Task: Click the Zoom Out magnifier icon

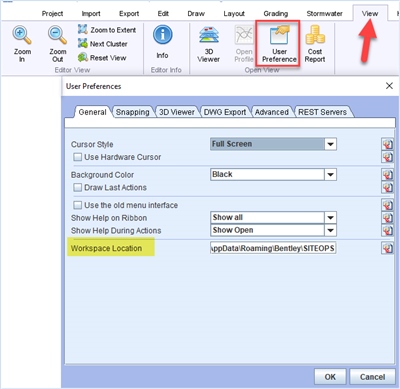Action: pyautogui.click(x=57, y=36)
